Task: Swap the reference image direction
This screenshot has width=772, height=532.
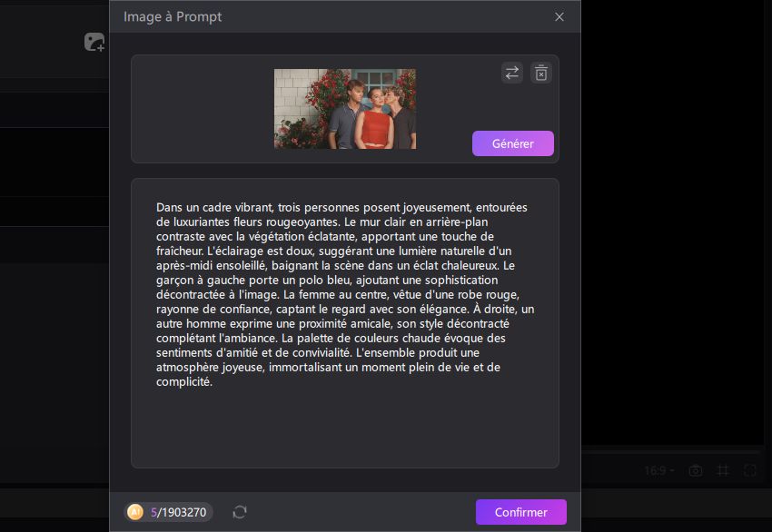Action: [x=511, y=73]
